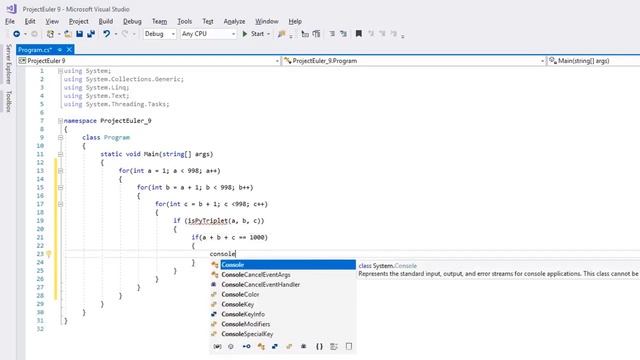Collapse the for int b loop block

tap(60, 188)
